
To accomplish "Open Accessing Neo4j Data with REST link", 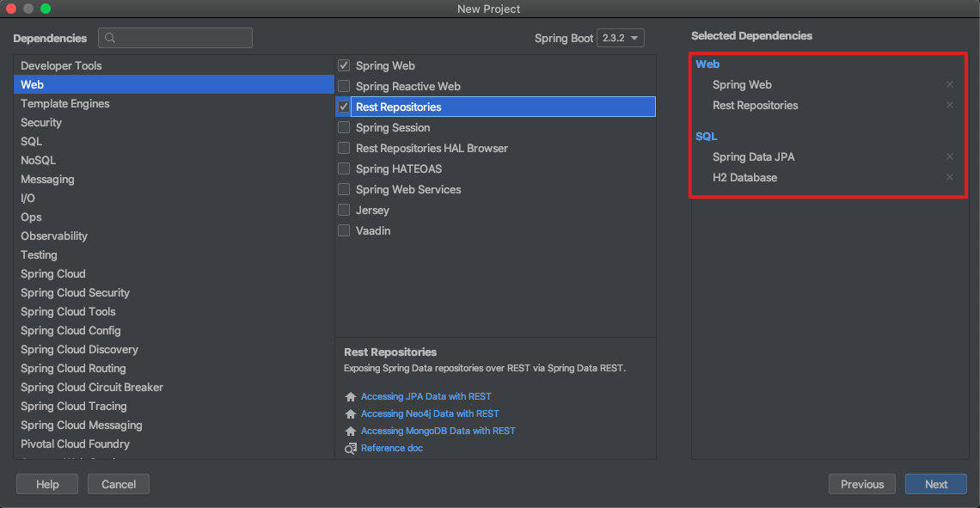I will pyautogui.click(x=430, y=414).
